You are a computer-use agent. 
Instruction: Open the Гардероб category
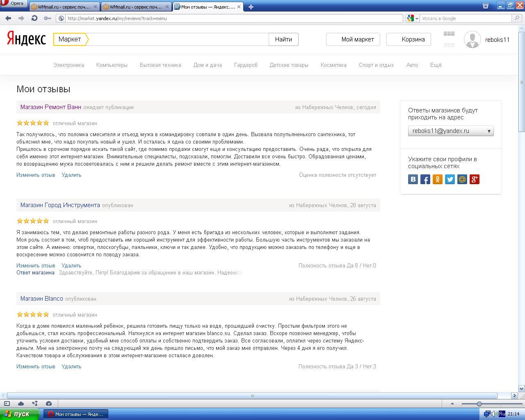(246, 65)
